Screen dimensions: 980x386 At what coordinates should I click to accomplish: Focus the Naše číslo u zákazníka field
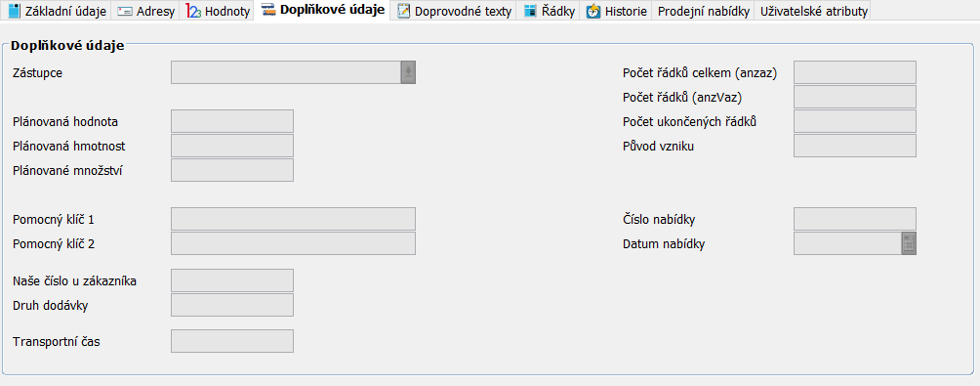click(x=232, y=280)
